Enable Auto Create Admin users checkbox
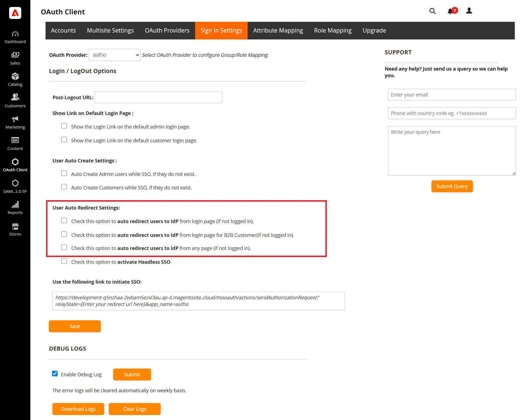The height and width of the screenshot is (420, 530). 64,173
